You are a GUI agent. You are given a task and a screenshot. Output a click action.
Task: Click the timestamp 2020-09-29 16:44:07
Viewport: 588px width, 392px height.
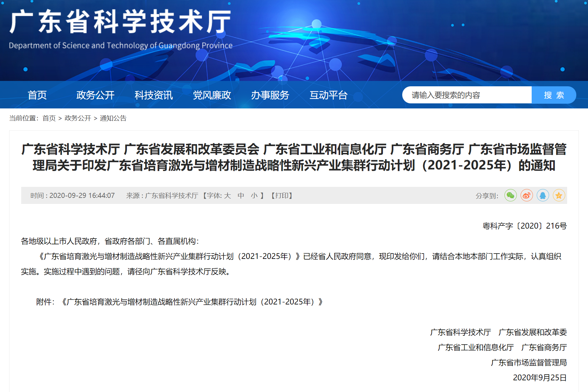pyautogui.click(x=82, y=196)
